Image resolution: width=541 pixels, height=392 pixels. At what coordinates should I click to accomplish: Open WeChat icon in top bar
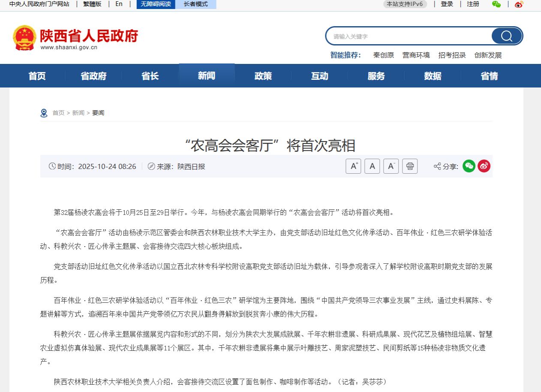[x=496, y=4]
